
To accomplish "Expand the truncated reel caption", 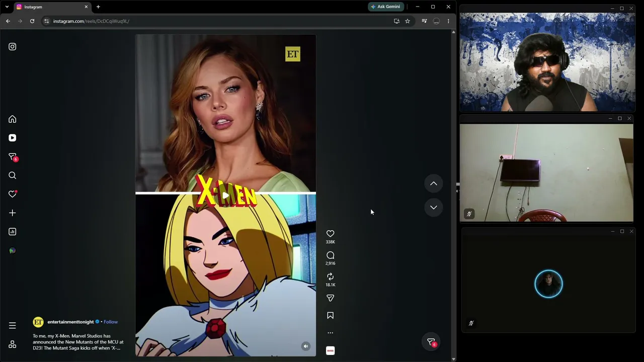I will click(78, 342).
